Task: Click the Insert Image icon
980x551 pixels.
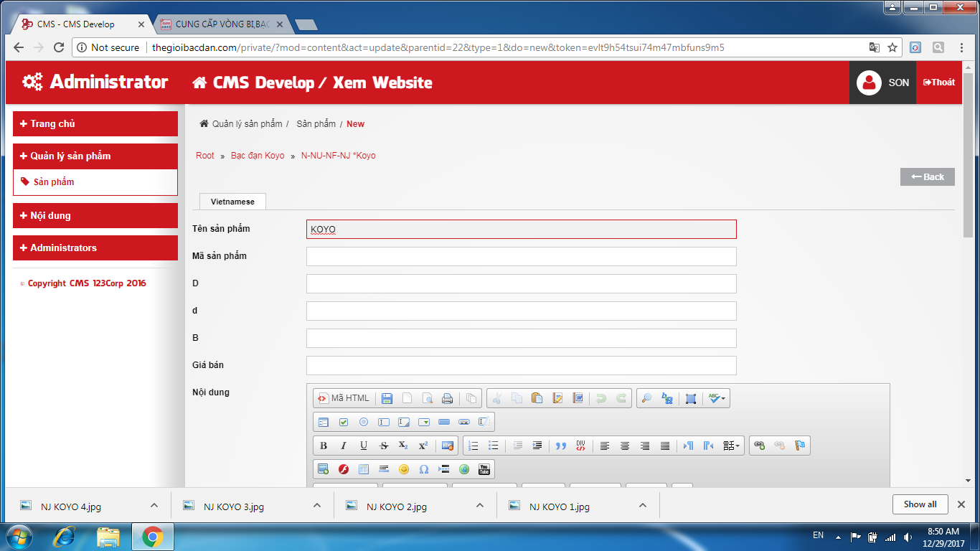Action: click(x=324, y=469)
